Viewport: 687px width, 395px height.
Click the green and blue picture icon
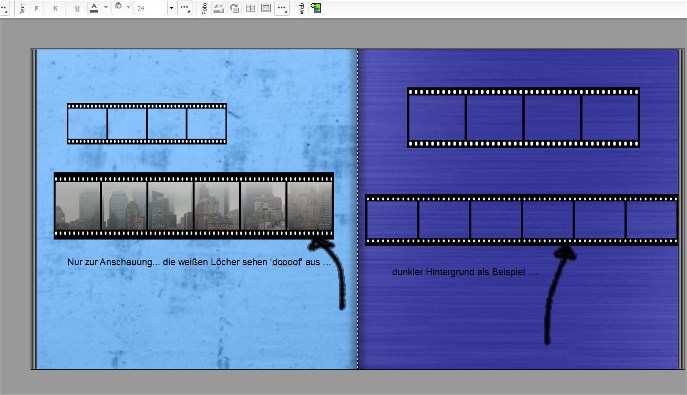(x=315, y=8)
